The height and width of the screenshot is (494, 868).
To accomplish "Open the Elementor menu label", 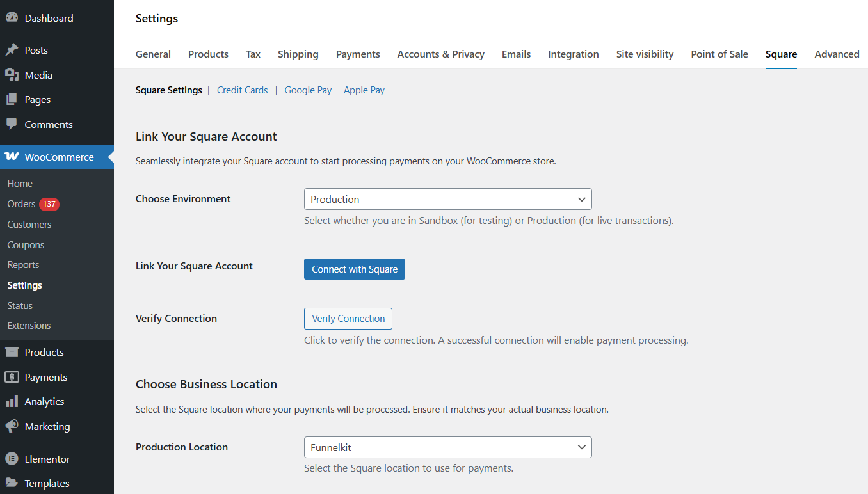I will pos(47,459).
